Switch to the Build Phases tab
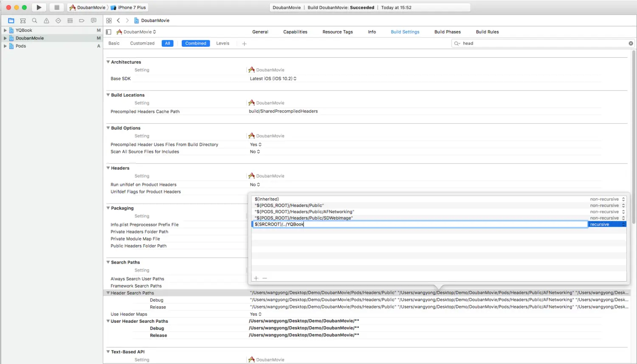Viewport: 637px width, 364px height. 447,32
